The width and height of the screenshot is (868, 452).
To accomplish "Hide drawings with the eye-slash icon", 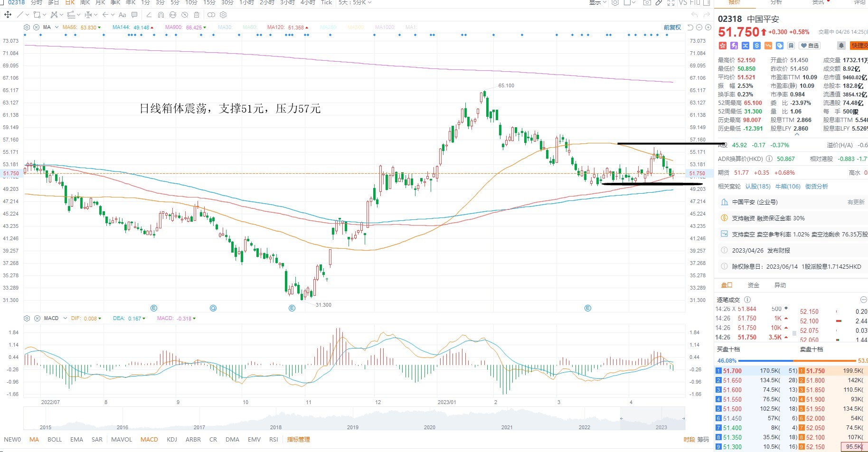I will 184,15.
